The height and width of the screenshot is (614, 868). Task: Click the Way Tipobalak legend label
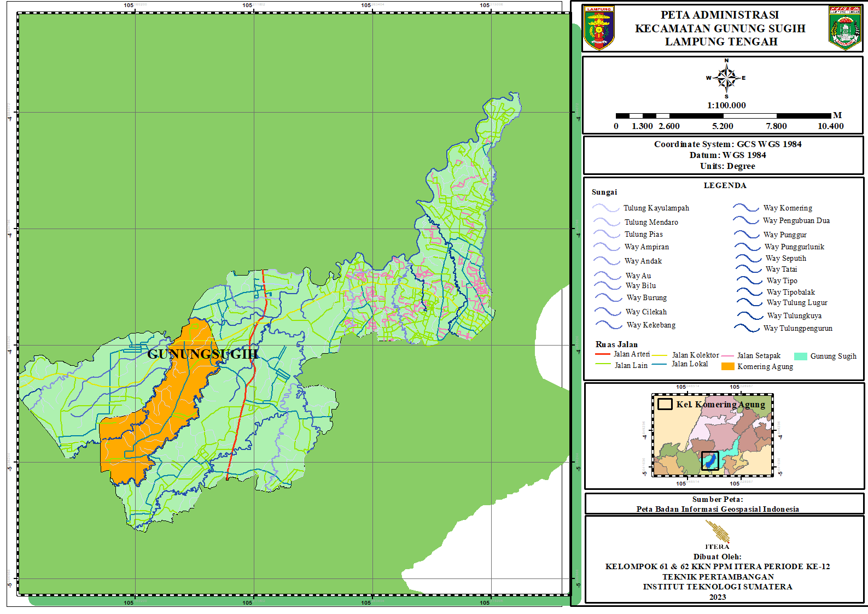pos(790,292)
